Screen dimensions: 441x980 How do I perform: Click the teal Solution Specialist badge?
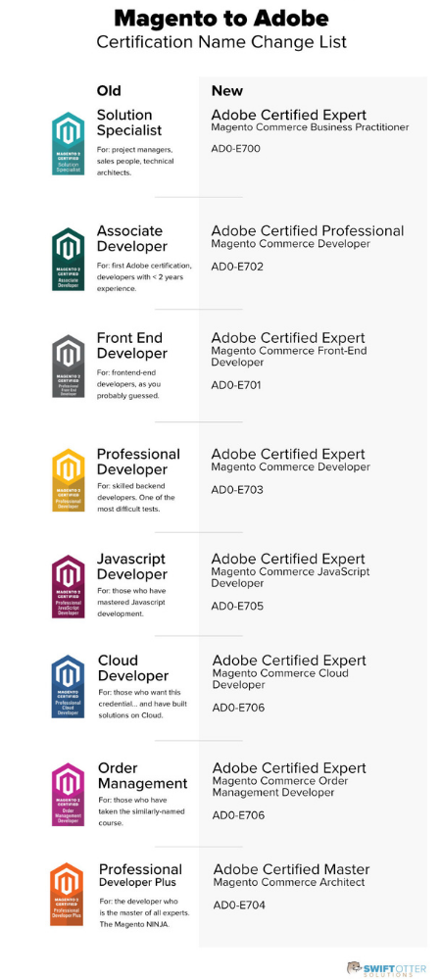pos(68,144)
